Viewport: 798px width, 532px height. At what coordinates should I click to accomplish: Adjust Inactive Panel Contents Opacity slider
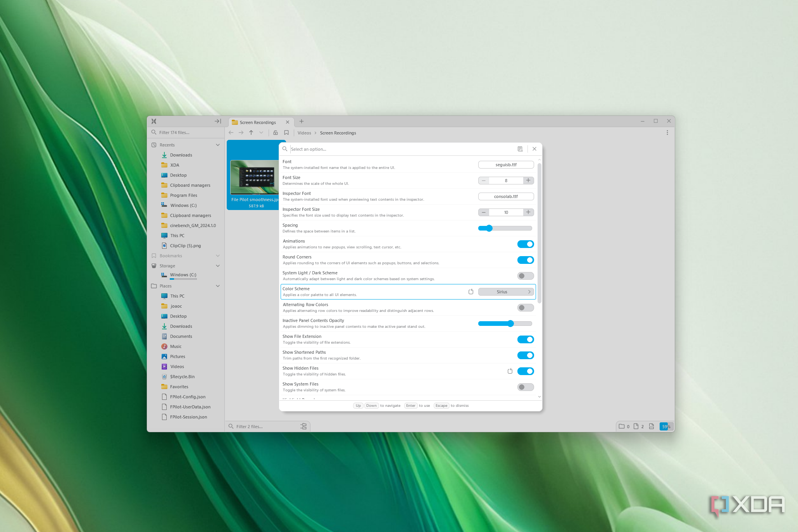(x=505, y=324)
